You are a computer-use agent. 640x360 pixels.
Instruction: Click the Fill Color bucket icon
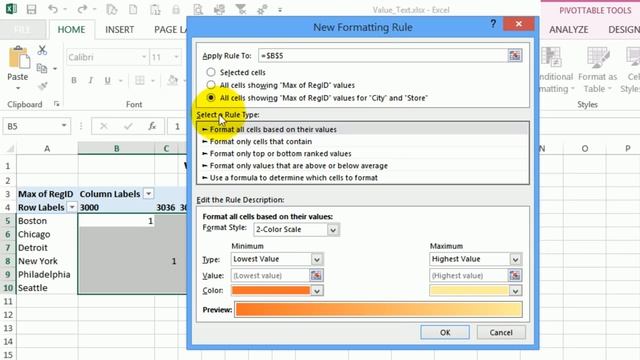click(x=173, y=80)
